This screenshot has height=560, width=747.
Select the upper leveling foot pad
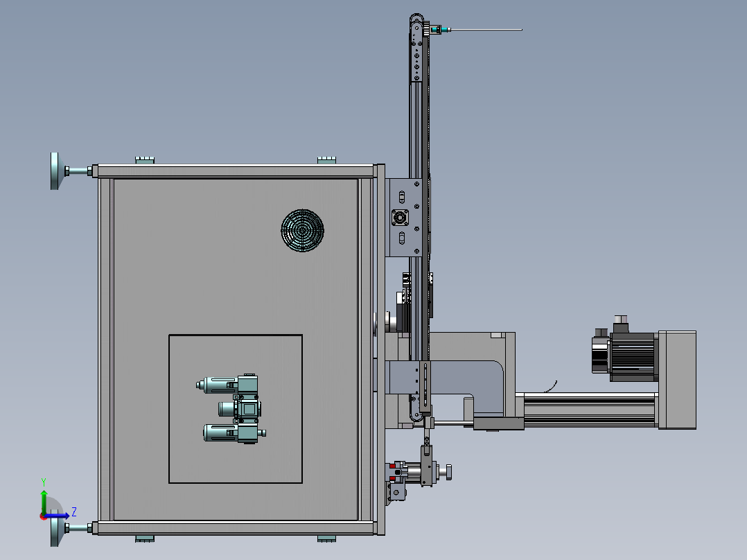[x=55, y=171]
